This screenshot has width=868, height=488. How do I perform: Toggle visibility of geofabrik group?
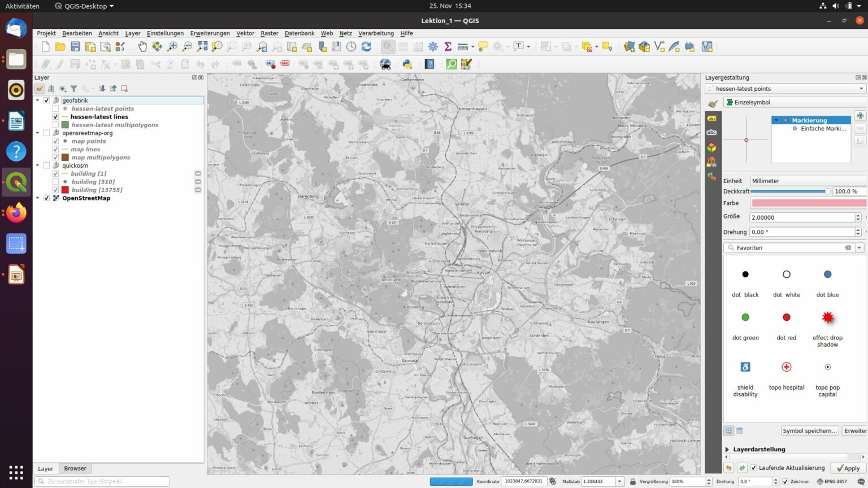coord(47,101)
